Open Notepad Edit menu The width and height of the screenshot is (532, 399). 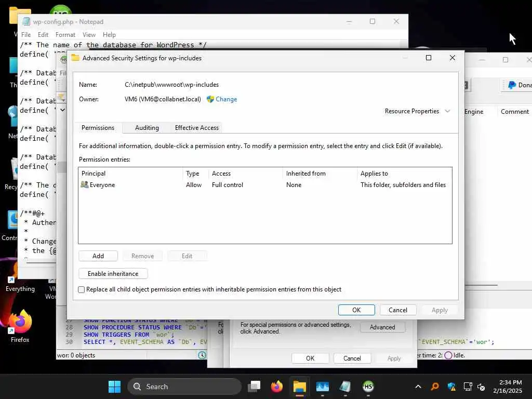pyautogui.click(x=43, y=35)
